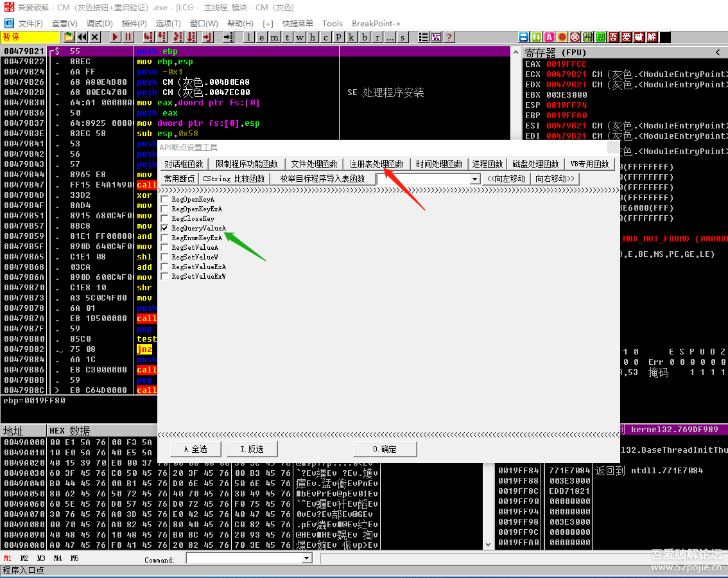Expand the Command combo box arrow
The image size is (728, 578).
306,559
